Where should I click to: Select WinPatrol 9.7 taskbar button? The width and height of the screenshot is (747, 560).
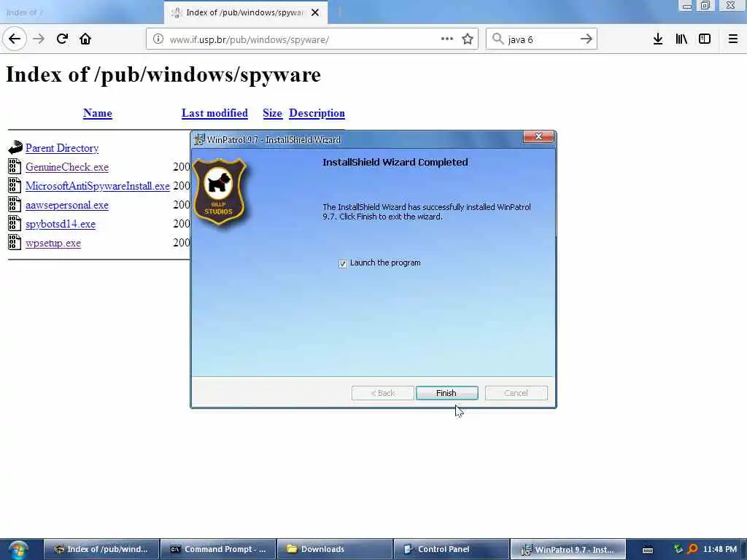[x=568, y=550]
